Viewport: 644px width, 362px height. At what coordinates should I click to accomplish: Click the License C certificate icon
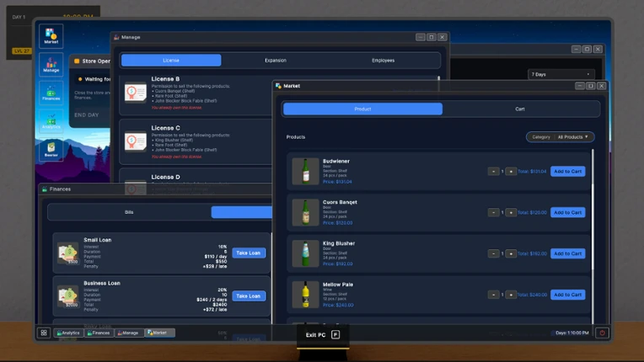pyautogui.click(x=136, y=141)
